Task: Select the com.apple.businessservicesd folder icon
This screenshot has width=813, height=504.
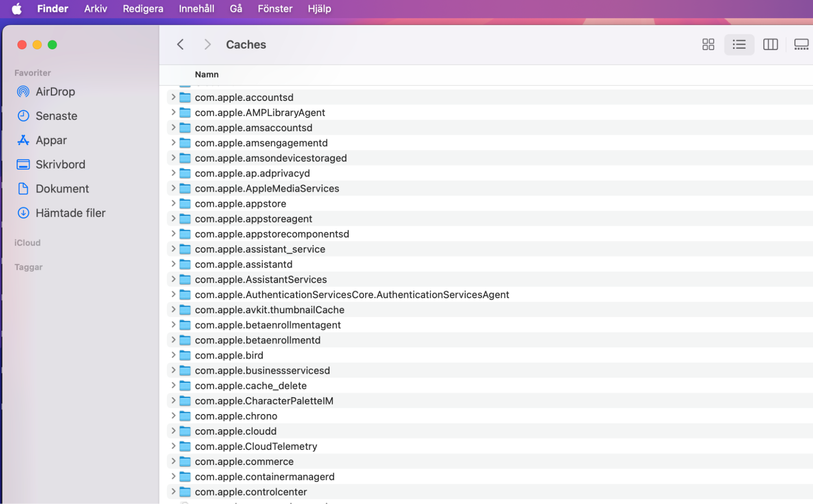Action: pyautogui.click(x=185, y=371)
